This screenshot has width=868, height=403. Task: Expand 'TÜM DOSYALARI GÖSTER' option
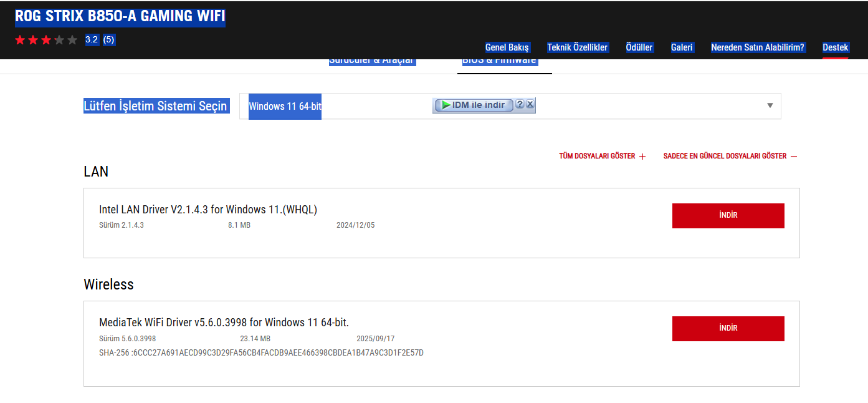602,156
